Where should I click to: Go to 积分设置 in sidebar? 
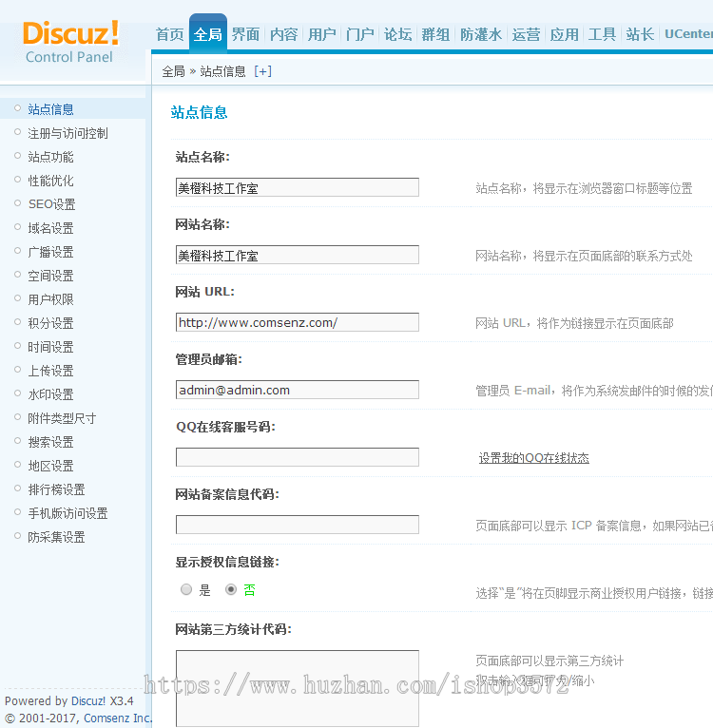tap(50, 323)
